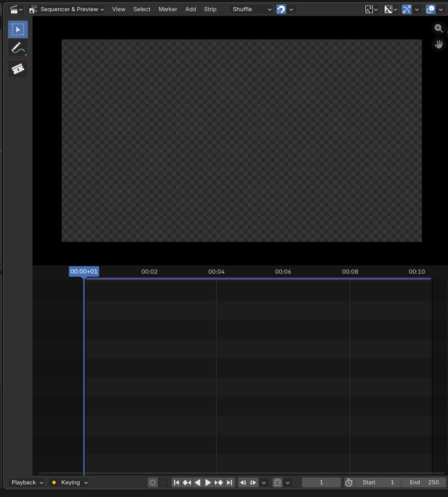Toggle the preview range clock button

click(349, 482)
